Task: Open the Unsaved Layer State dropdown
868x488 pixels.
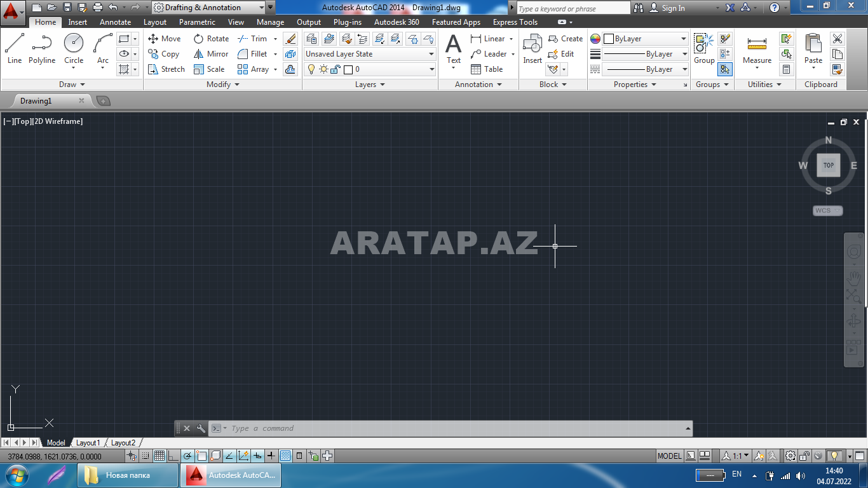Action: point(370,54)
